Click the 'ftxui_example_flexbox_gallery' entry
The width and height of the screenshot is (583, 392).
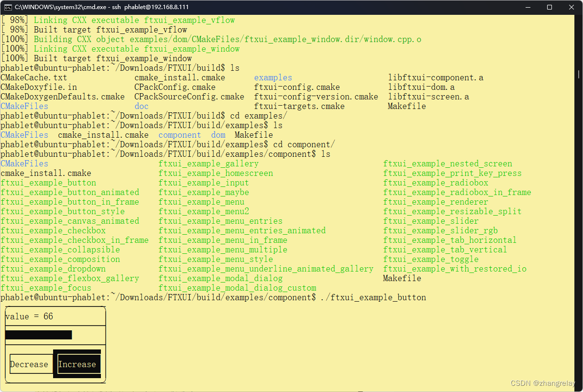pos(70,278)
